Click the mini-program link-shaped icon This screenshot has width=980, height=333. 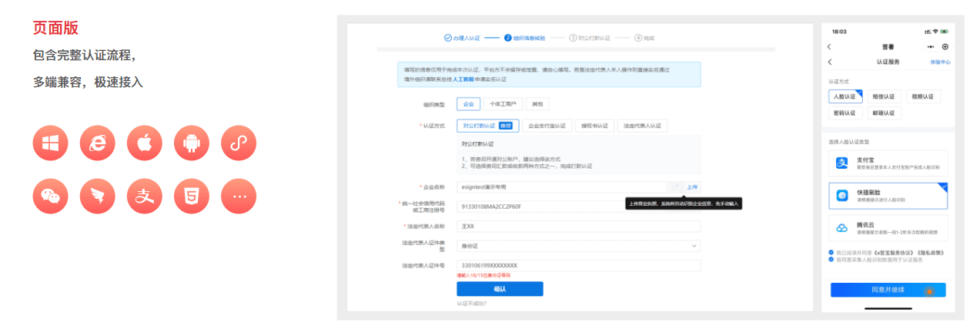point(239,143)
